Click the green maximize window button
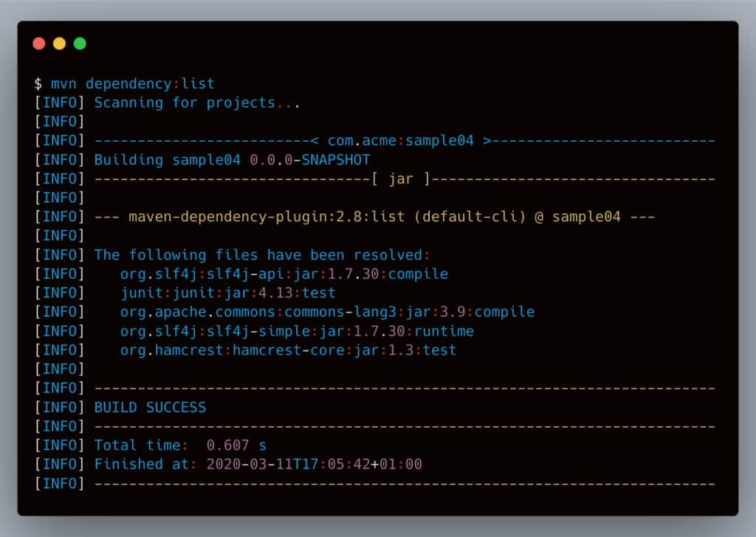 tap(80, 44)
